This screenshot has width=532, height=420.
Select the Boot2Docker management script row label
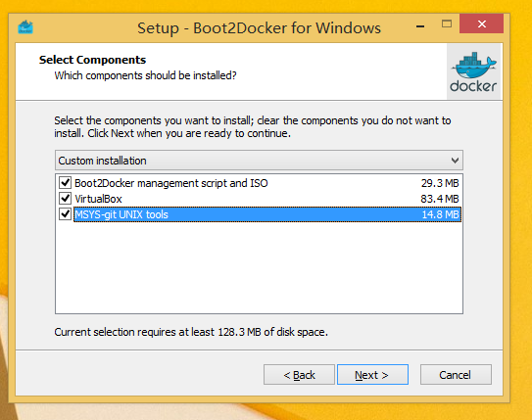171,183
